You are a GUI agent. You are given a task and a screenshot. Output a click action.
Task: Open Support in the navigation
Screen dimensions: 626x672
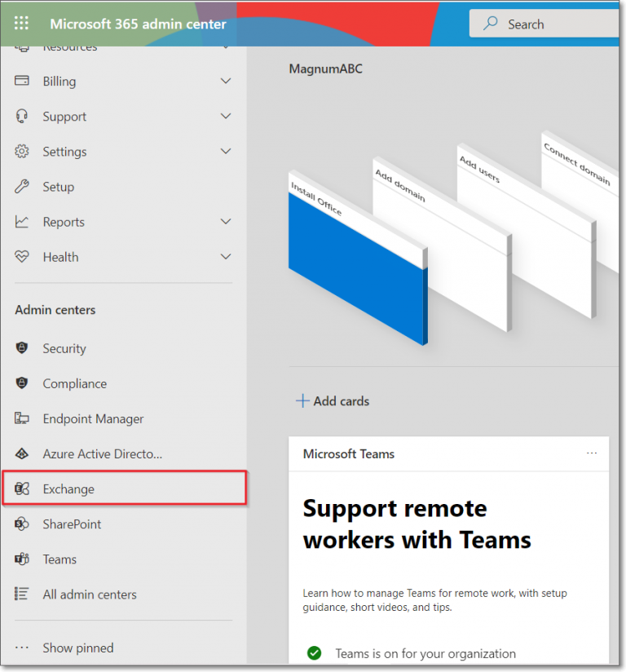64,116
